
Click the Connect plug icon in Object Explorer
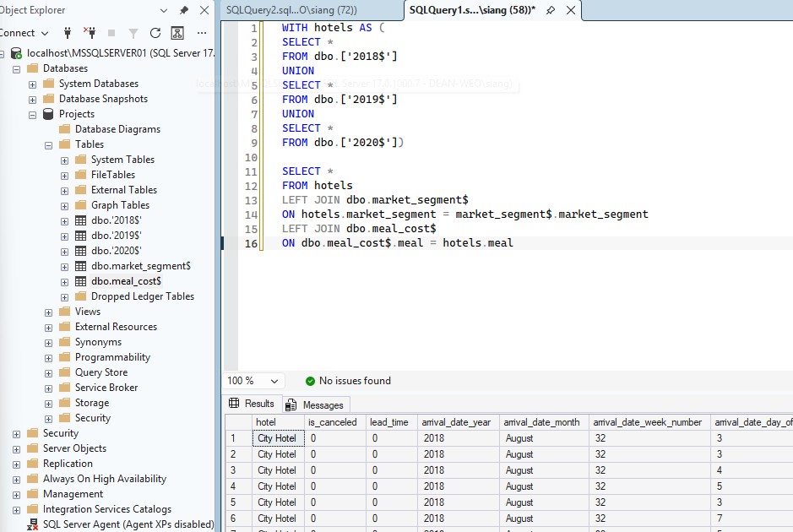[68, 33]
